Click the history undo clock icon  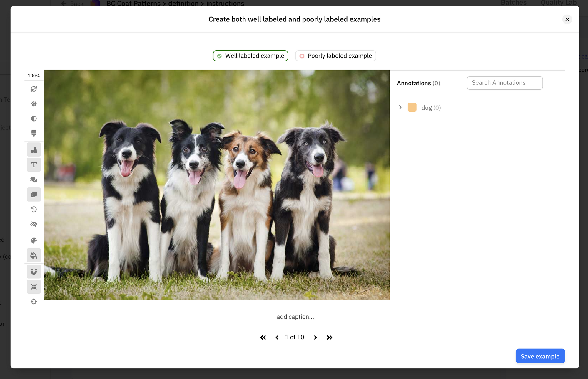point(34,210)
